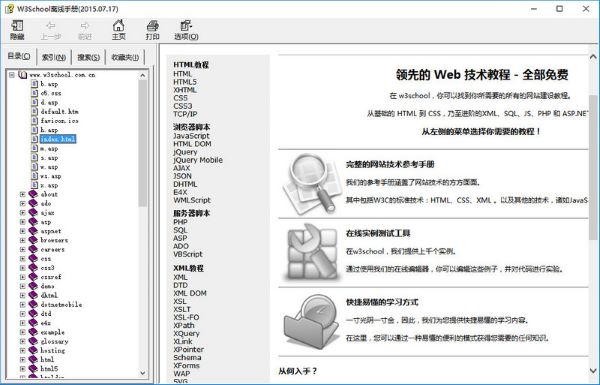Select the e4x folder label

coord(46,323)
